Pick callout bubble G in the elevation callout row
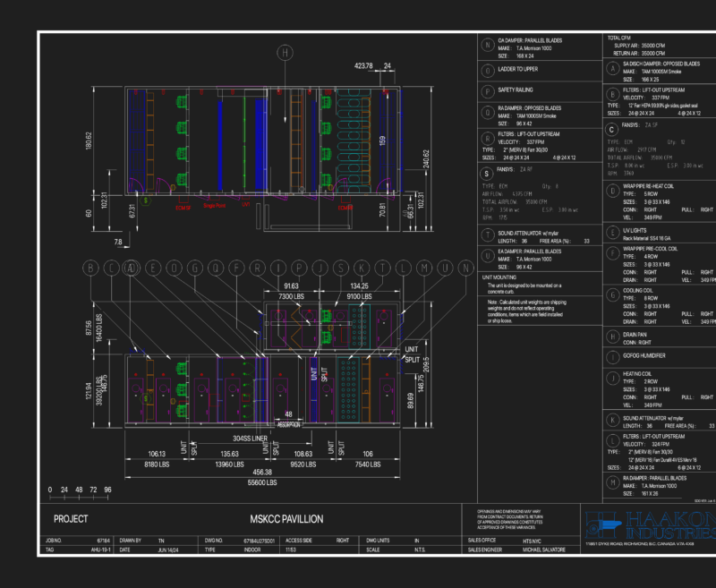716x588 pixels. click(195, 268)
